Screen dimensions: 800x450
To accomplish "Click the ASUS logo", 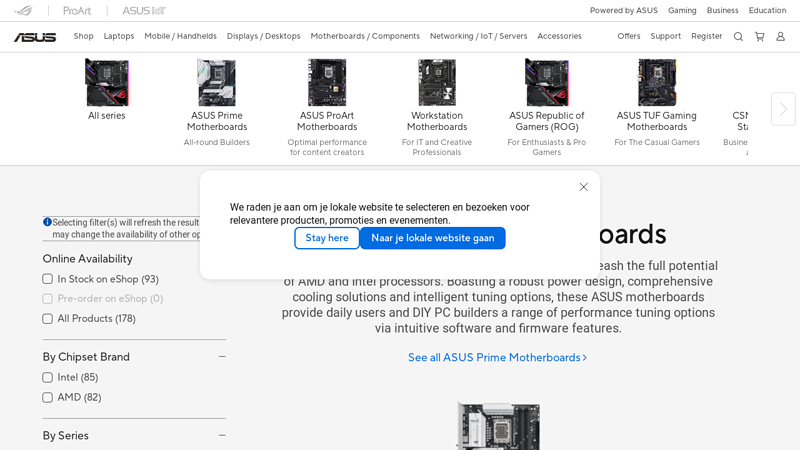I will pyautogui.click(x=35, y=37).
